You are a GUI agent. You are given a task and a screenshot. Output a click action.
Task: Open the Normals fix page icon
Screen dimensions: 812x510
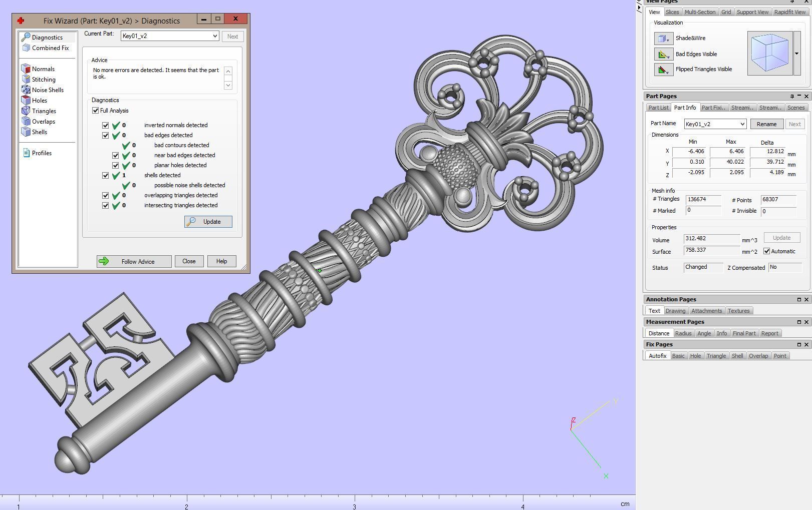[26, 69]
